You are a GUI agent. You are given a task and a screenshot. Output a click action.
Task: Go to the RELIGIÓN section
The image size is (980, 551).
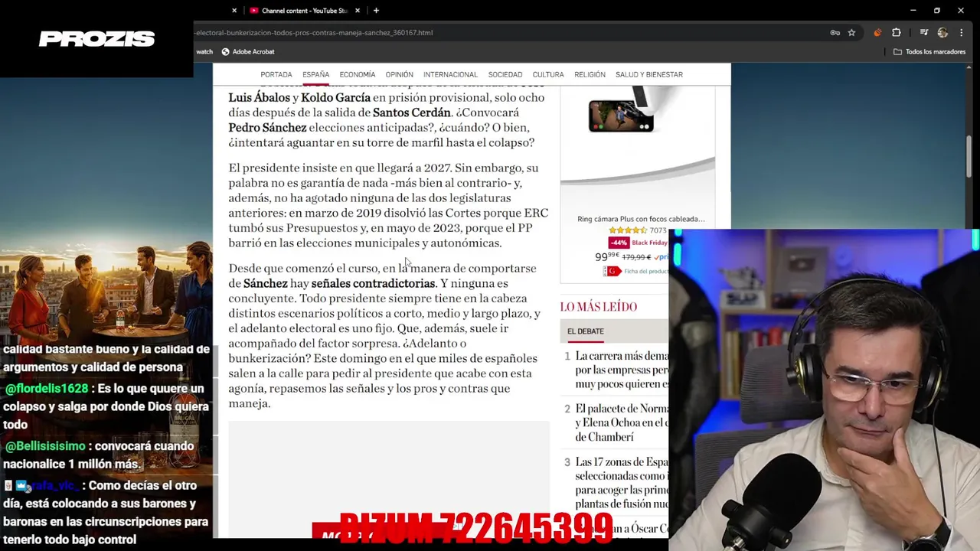click(x=590, y=75)
